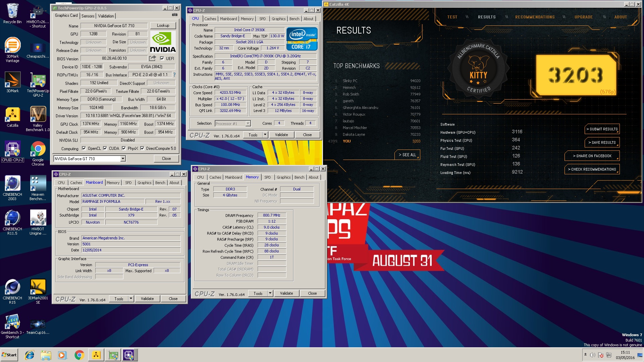Switch to the Validation tab in GPU-Z
The image size is (644, 362).
(x=106, y=16)
